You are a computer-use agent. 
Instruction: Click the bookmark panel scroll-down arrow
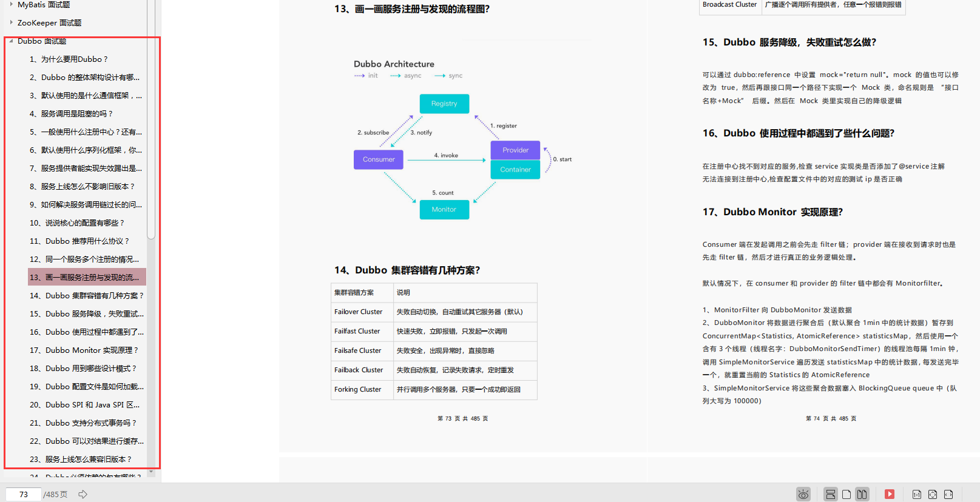(x=151, y=472)
